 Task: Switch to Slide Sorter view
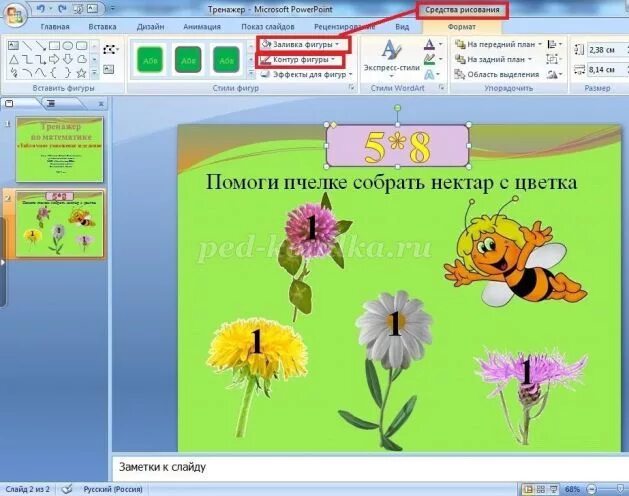[x=541, y=489]
